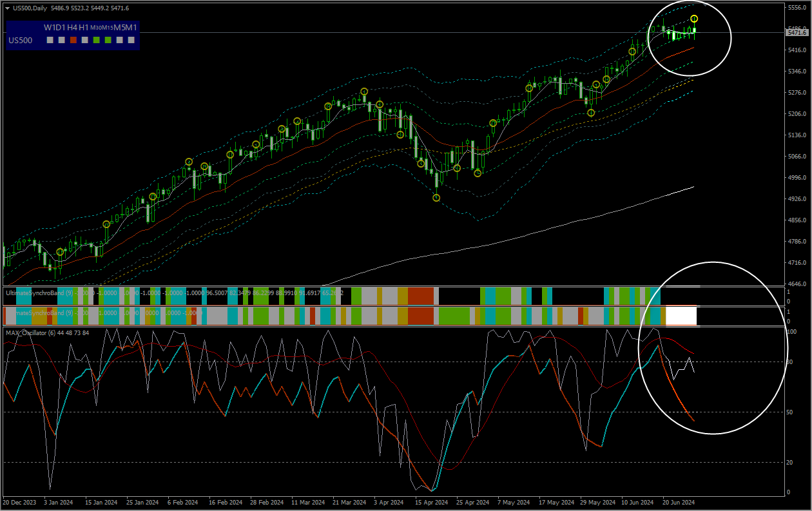Click the 4996.0 price axis label
This screenshot has height=511, width=812.
pyautogui.click(x=797, y=178)
